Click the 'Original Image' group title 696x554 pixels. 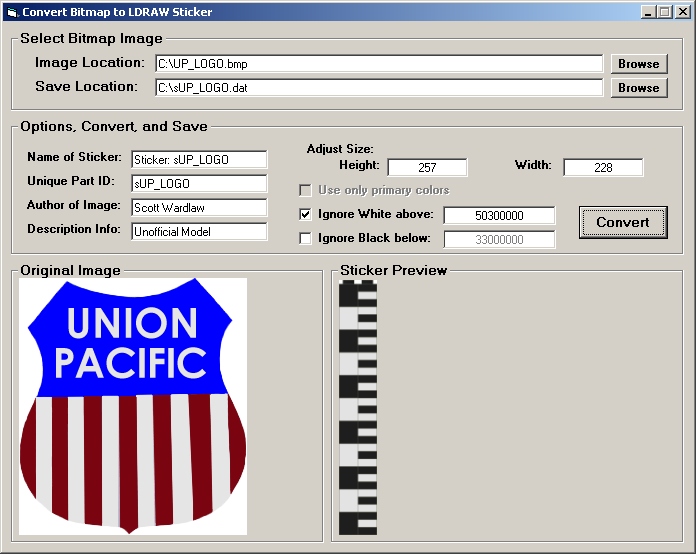click(x=71, y=270)
